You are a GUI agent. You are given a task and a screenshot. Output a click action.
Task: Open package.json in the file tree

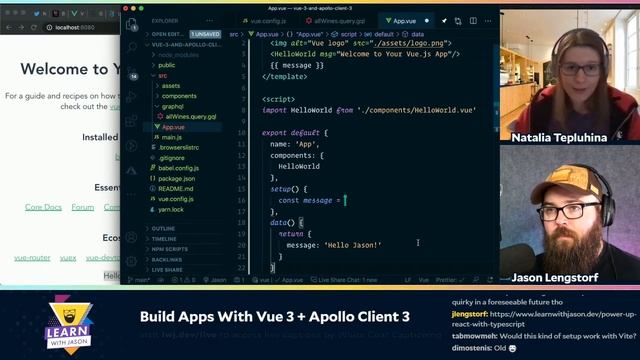click(173, 178)
